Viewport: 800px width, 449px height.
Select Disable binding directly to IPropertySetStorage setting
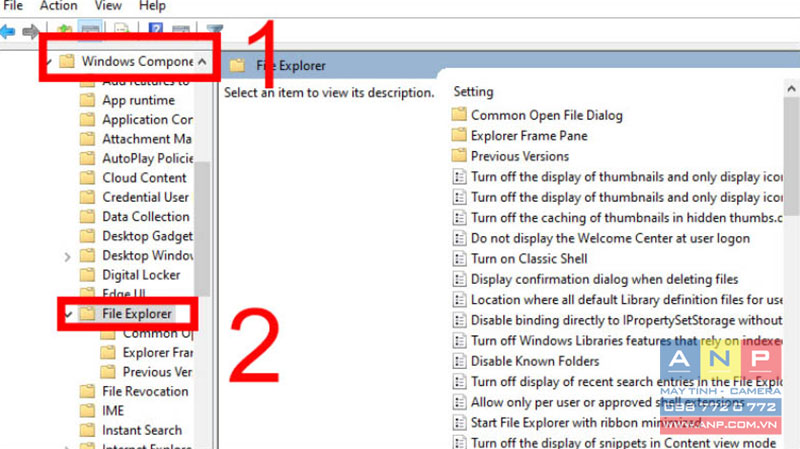626,320
